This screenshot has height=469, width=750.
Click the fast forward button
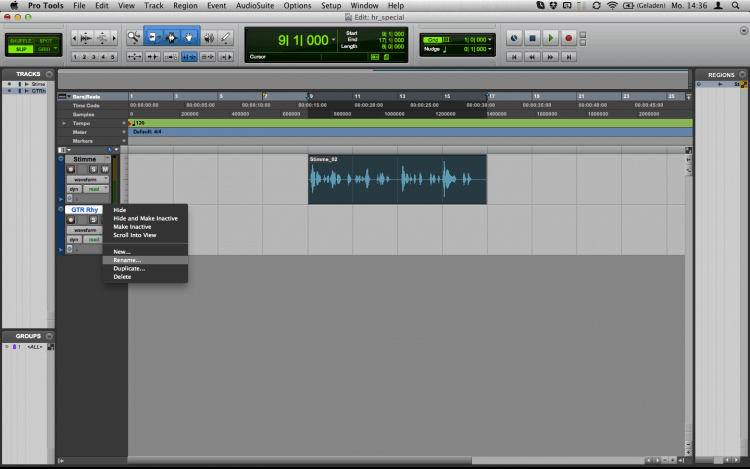tap(550, 57)
